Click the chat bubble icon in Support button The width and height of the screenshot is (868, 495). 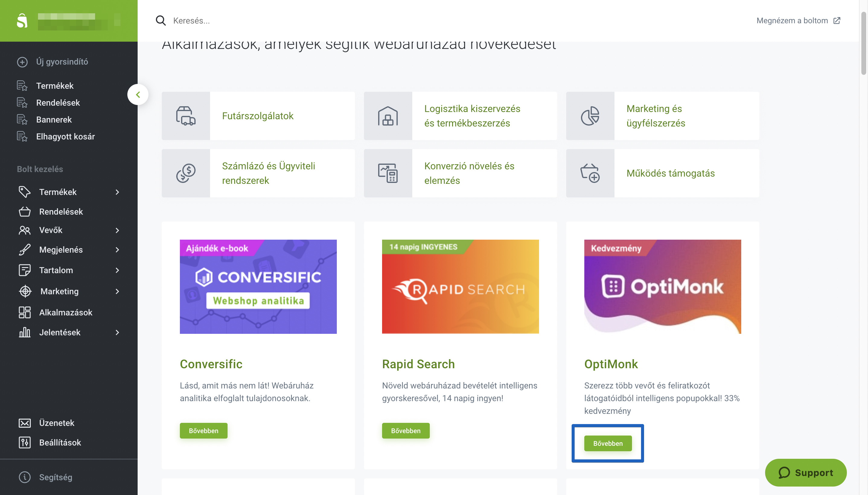[784, 473]
